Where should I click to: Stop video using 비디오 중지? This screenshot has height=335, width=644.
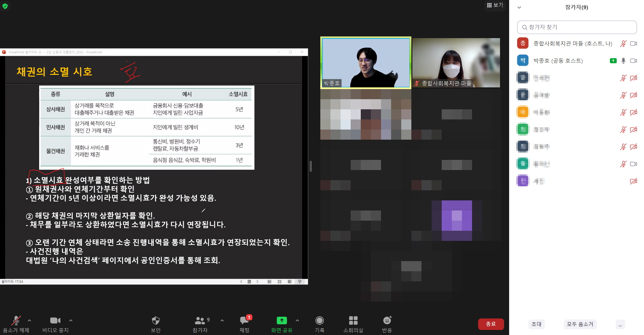point(55,320)
